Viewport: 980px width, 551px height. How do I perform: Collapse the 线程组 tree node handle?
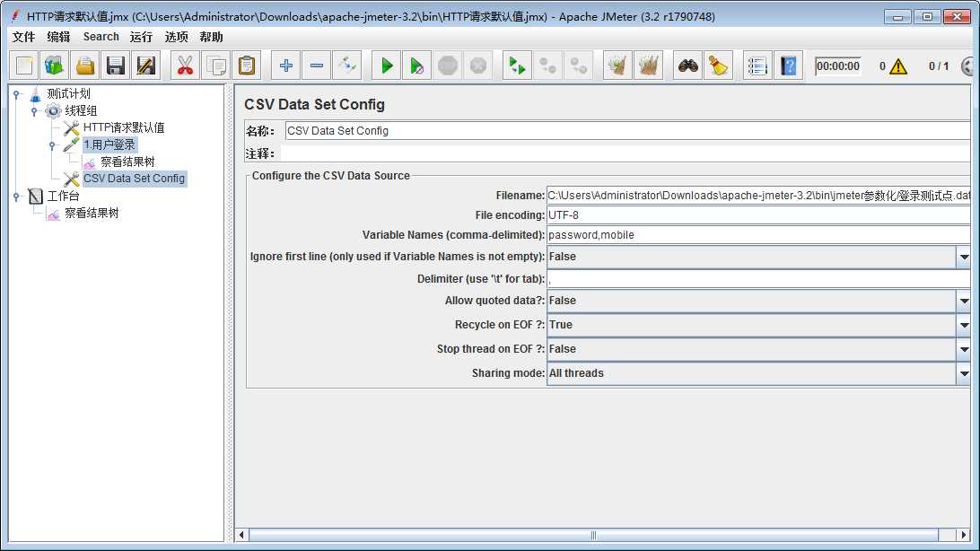click(34, 111)
